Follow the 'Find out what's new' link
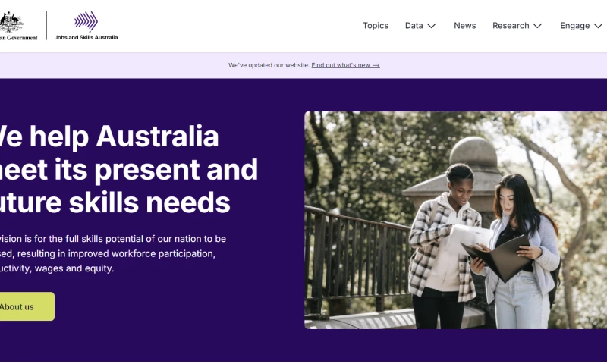Image resolution: width=607 pixels, height=364 pixels. (345, 65)
